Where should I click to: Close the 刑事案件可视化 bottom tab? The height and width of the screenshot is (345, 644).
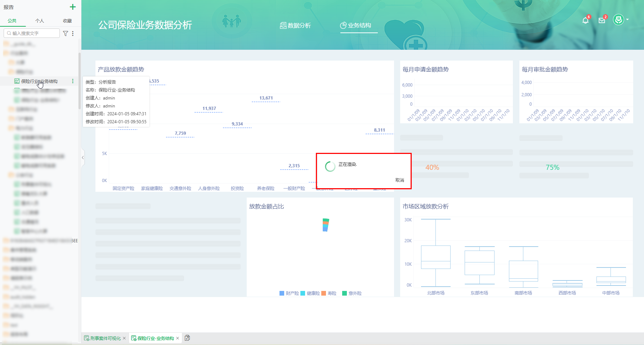point(124,338)
